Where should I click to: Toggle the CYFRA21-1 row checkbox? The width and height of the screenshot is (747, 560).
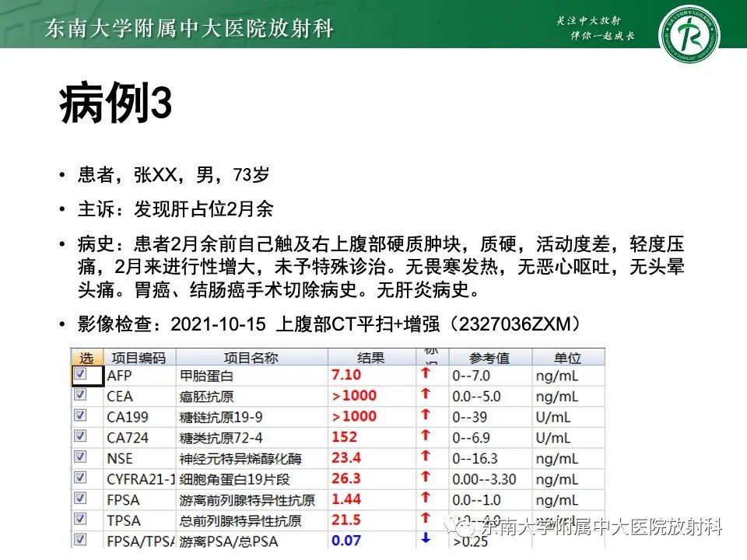80,477
